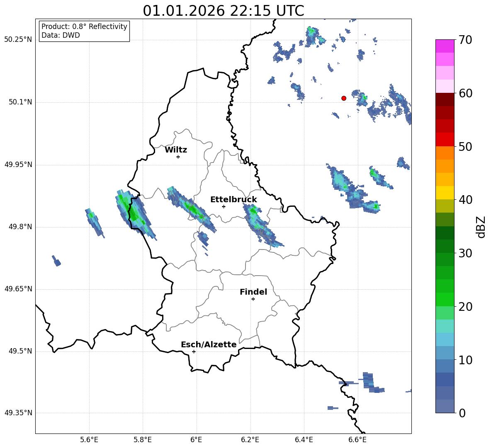Click the 5.6°E longitude label

[89, 440]
